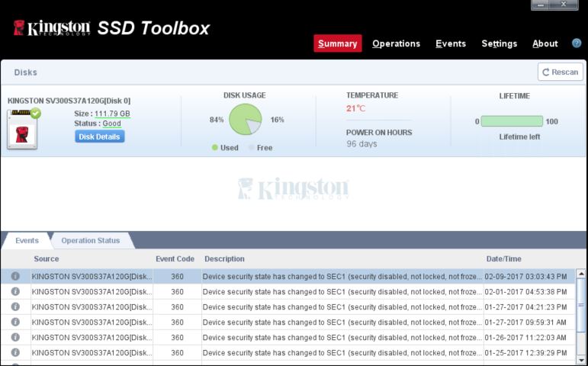Click info icon of 01-26-2017 event
Viewport: 588px width, 366px height.
coord(15,337)
